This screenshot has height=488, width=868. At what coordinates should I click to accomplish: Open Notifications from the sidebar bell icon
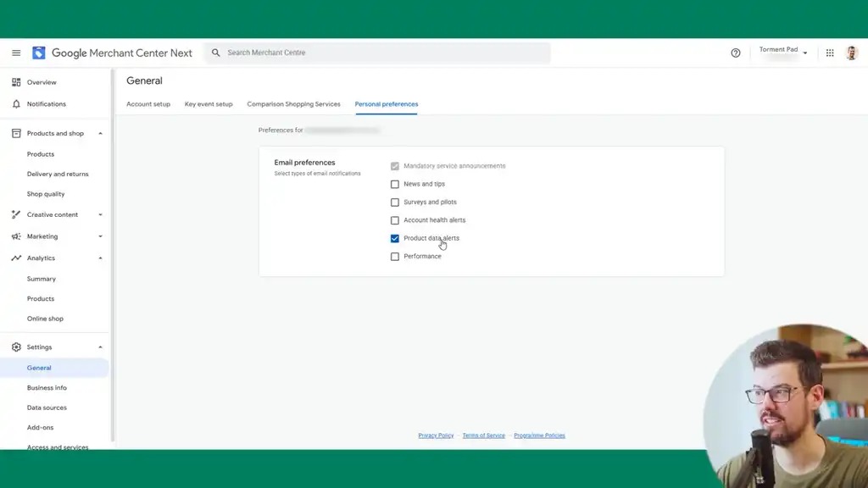15,103
